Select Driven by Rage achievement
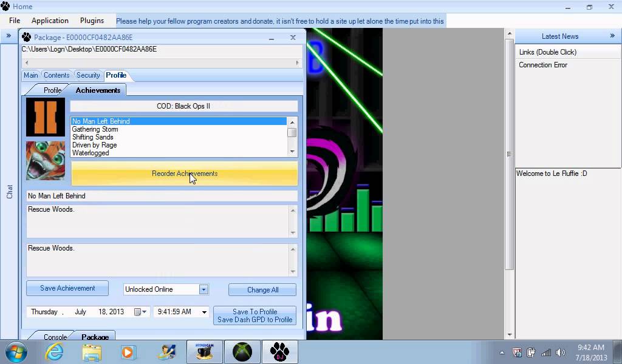622x364 pixels. [x=179, y=145]
